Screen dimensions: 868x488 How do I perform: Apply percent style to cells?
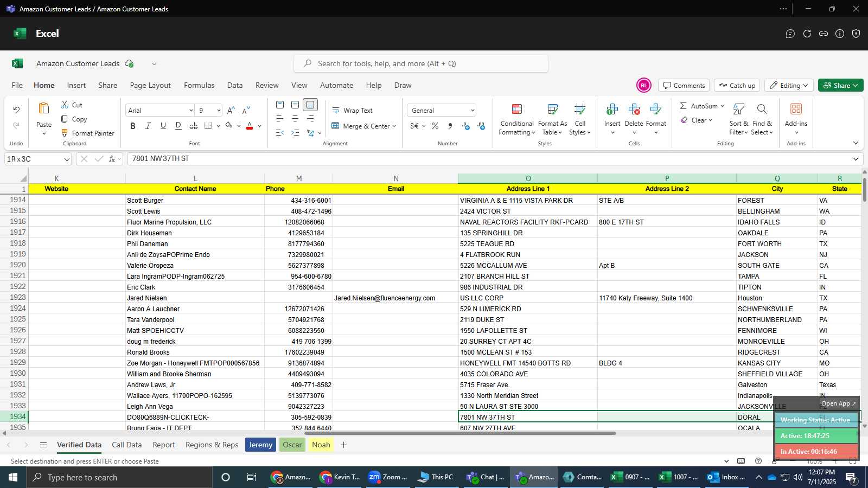[x=435, y=126]
